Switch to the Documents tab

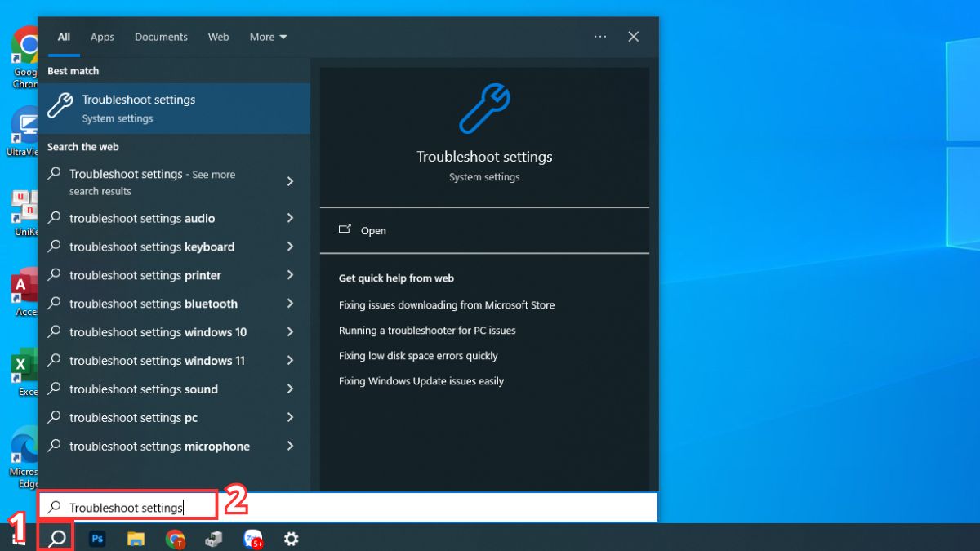tap(161, 37)
